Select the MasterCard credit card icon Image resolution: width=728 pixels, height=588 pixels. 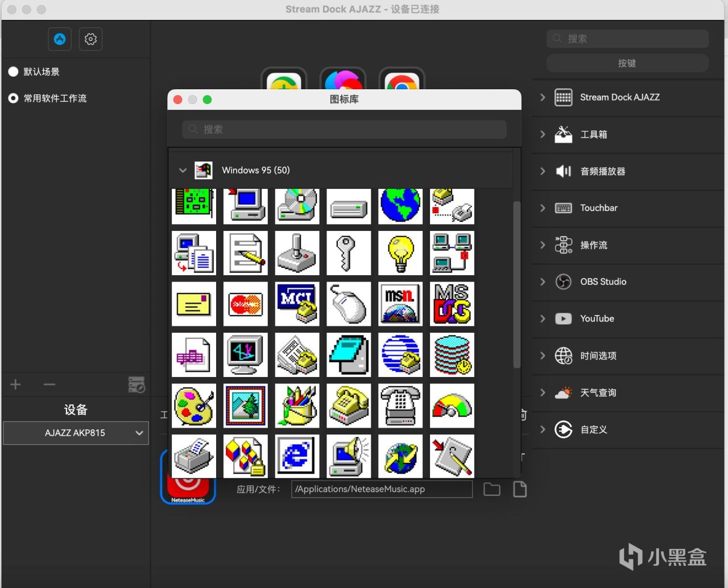(246, 304)
